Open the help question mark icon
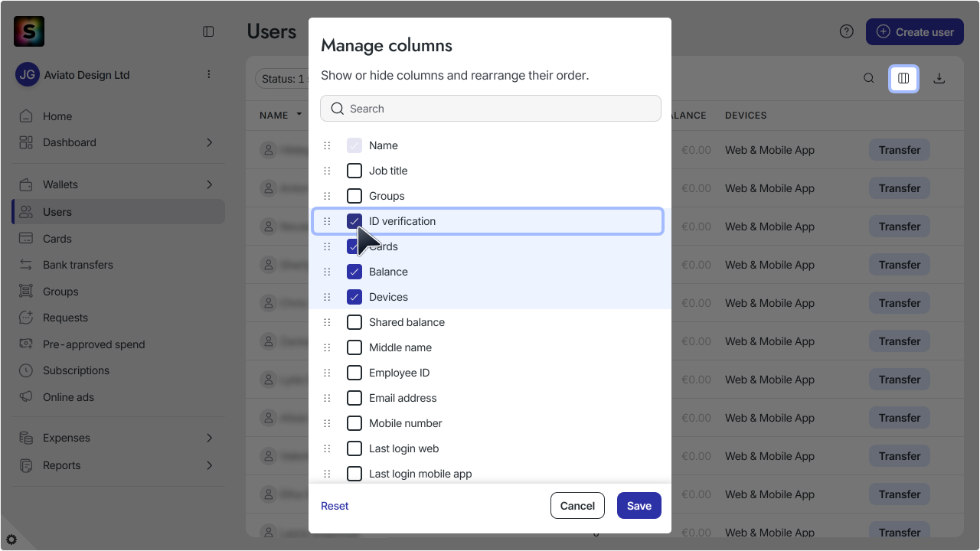This screenshot has width=980, height=551. [x=846, y=31]
